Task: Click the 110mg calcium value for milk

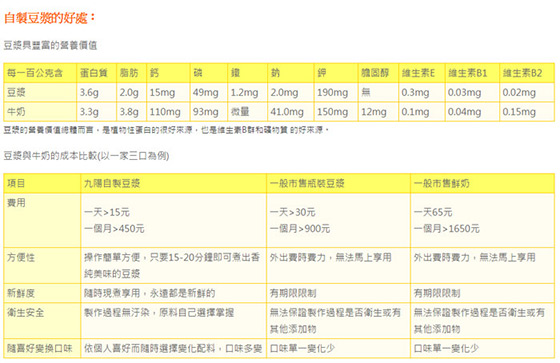Action: [x=165, y=111]
